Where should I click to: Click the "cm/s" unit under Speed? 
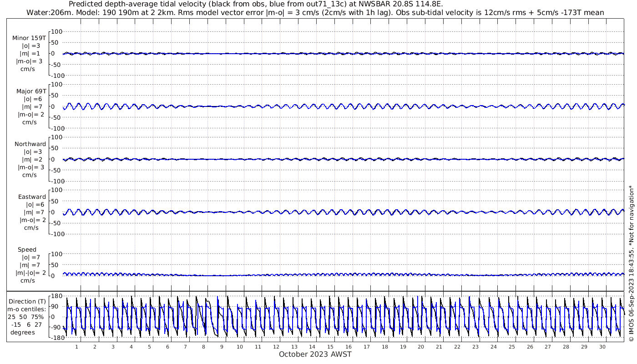point(28,281)
